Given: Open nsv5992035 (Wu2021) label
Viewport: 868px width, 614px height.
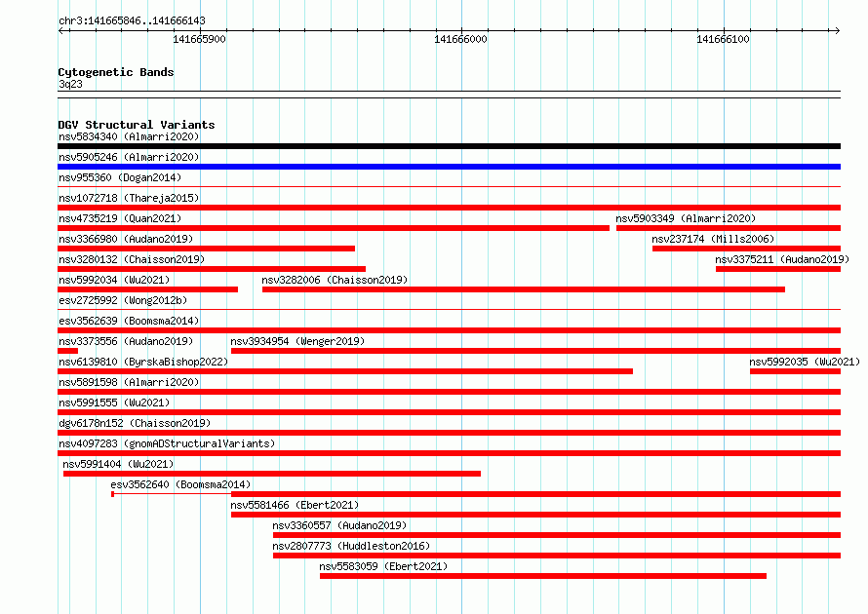Looking at the screenshot, I should click(x=805, y=362).
